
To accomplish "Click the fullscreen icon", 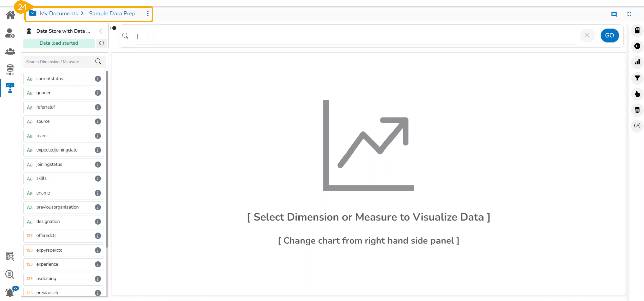I will [x=629, y=14].
